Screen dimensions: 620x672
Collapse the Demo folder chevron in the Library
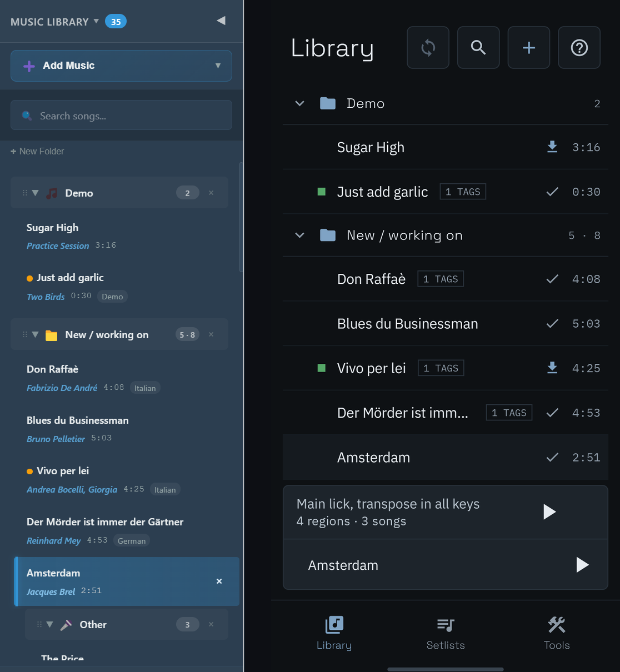(299, 103)
